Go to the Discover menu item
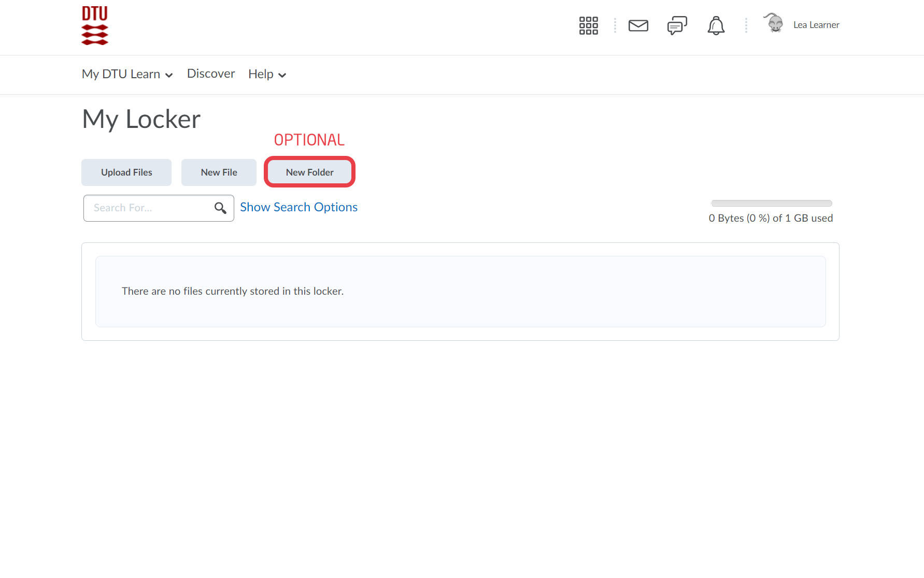The height and width of the screenshot is (578, 924). click(211, 74)
